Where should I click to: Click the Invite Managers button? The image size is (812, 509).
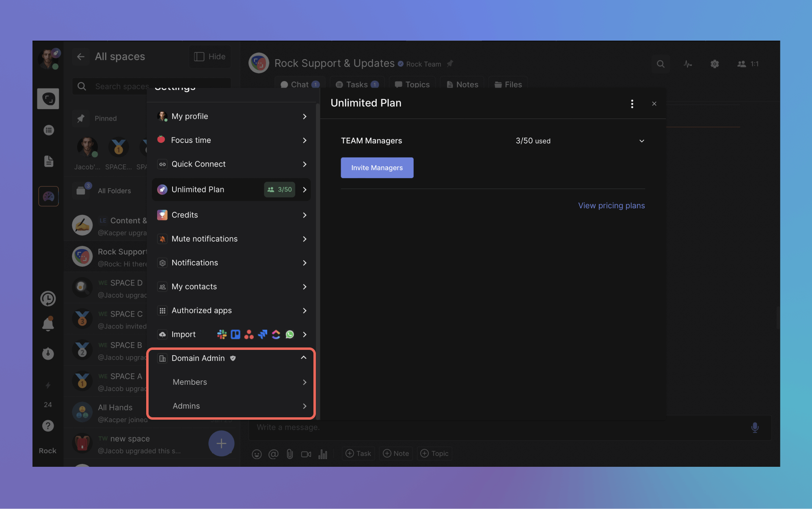tap(377, 168)
